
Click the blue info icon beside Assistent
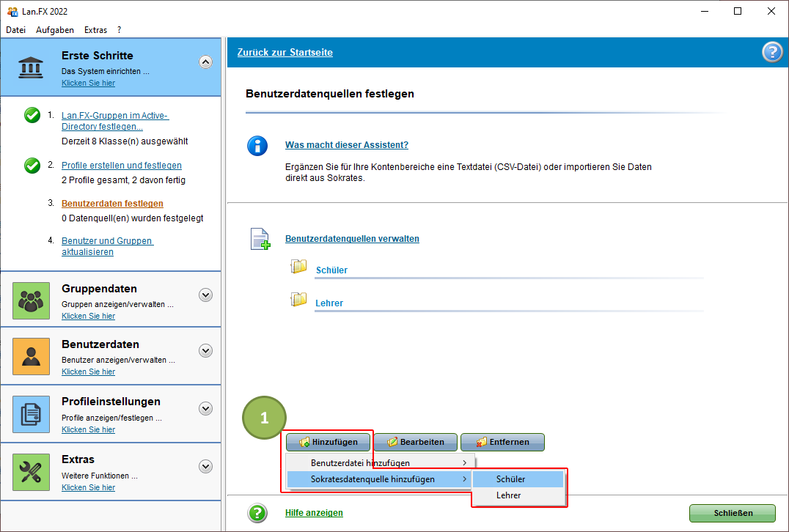(257, 146)
